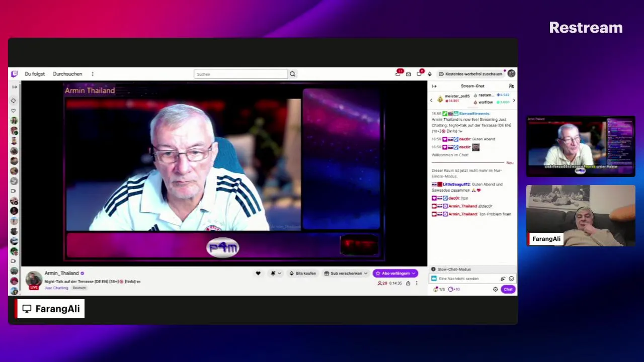Click the P4m logo overlay in stream
This screenshot has height=362, width=644.
coord(223,247)
